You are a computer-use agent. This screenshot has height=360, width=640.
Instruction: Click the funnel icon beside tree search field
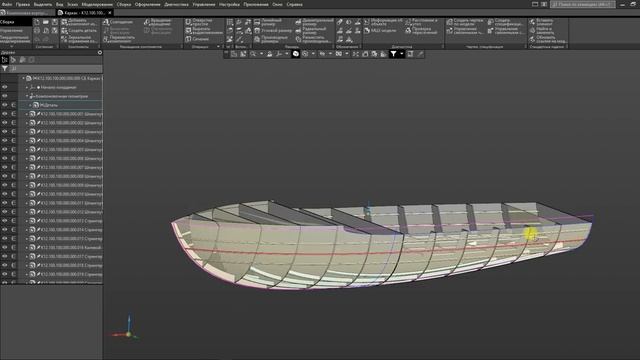coord(4,69)
